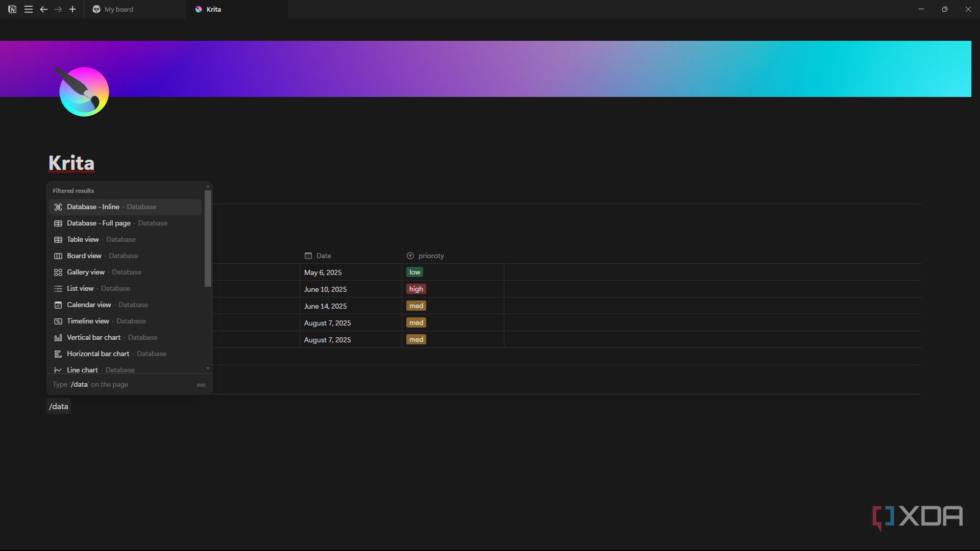Image resolution: width=980 pixels, height=551 pixels.
Task: Select the June 14, 2025 date cell
Action: pyautogui.click(x=351, y=306)
